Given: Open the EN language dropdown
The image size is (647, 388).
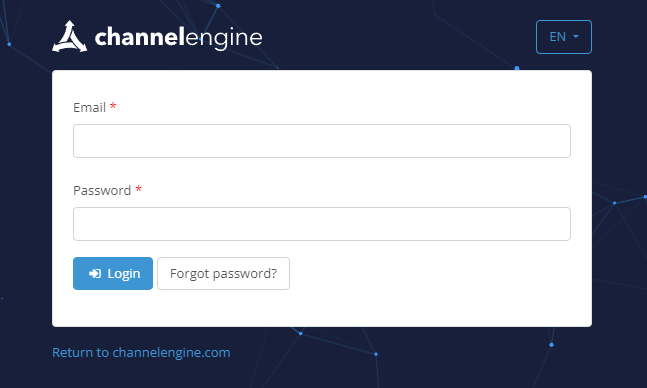Looking at the screenshot, I should pos(564,37).
